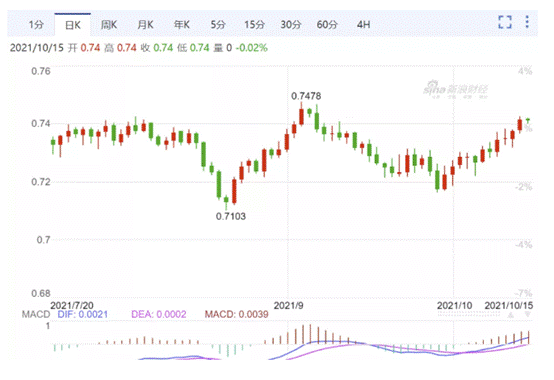
Task: Click the candlestick at the 0.7103 low
Action: (226, 201)
